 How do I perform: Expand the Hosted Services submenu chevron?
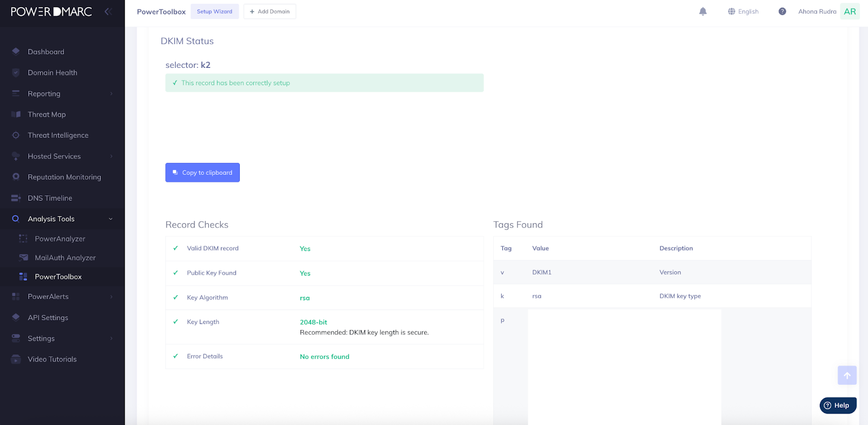pyautogui.click(x=111, y=156)
